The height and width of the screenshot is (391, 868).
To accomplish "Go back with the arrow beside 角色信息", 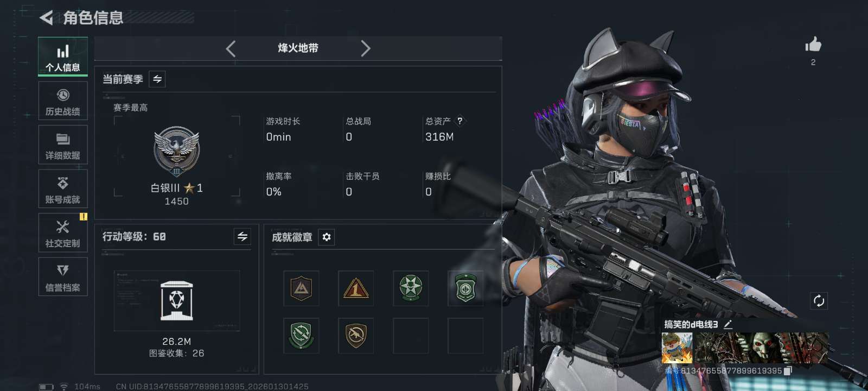I will coord(47,18).
